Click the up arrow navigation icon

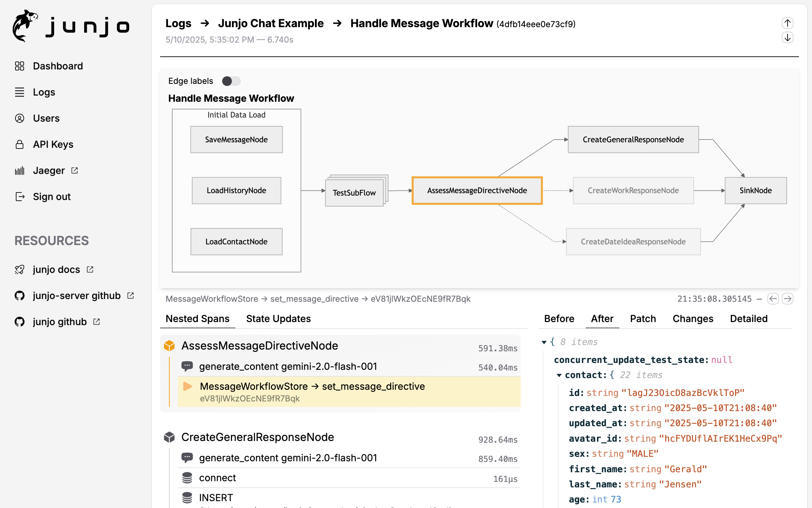coord(787,23)
